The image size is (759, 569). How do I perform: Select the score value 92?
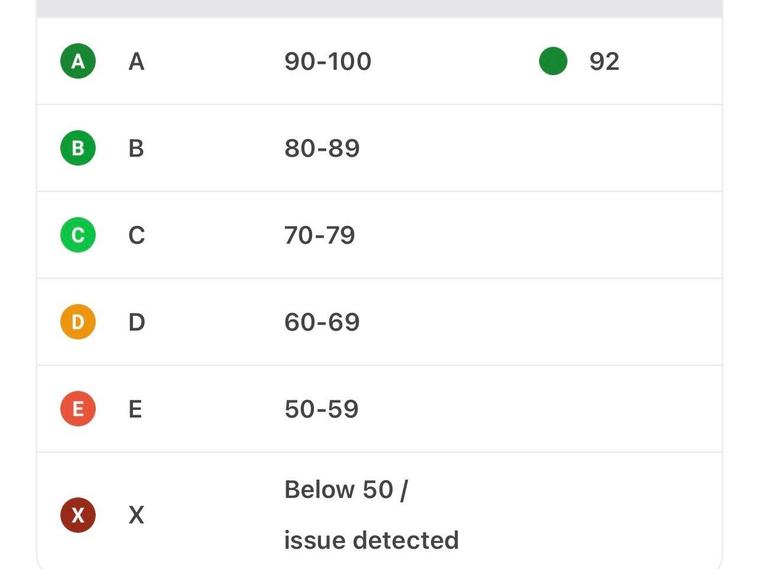click(x=604, y=61)
